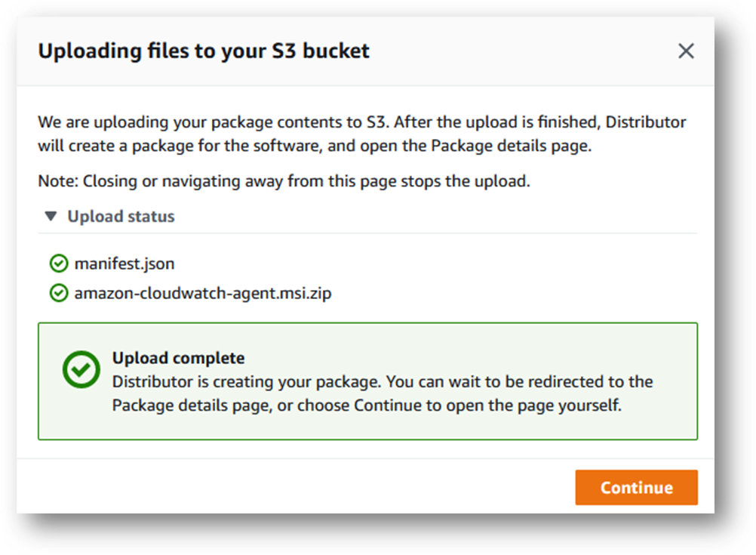756x555 pixels.
Task: Click the paragraph about uploading package contents
Action: [362, 134]
